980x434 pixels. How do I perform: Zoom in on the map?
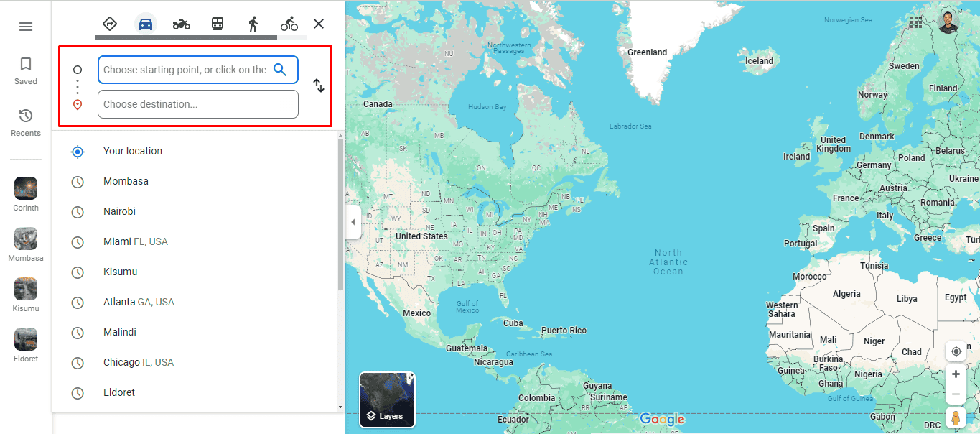[x=956, y=374]
